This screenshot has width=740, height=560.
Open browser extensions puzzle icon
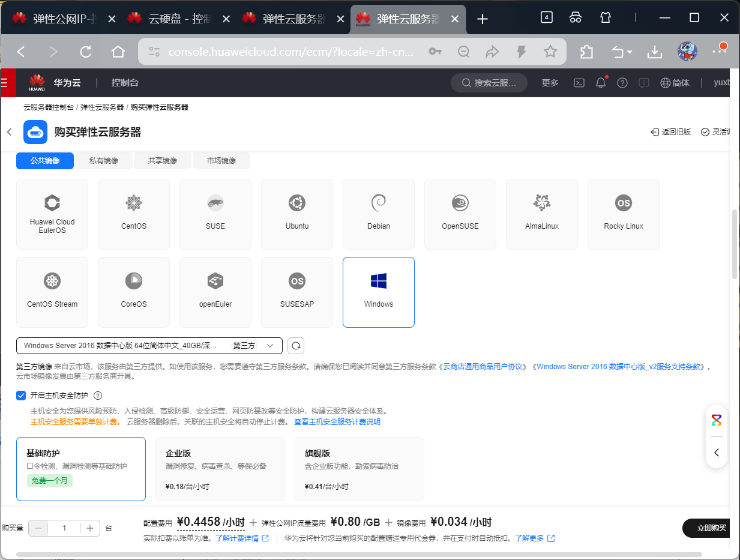coord(586,52)
